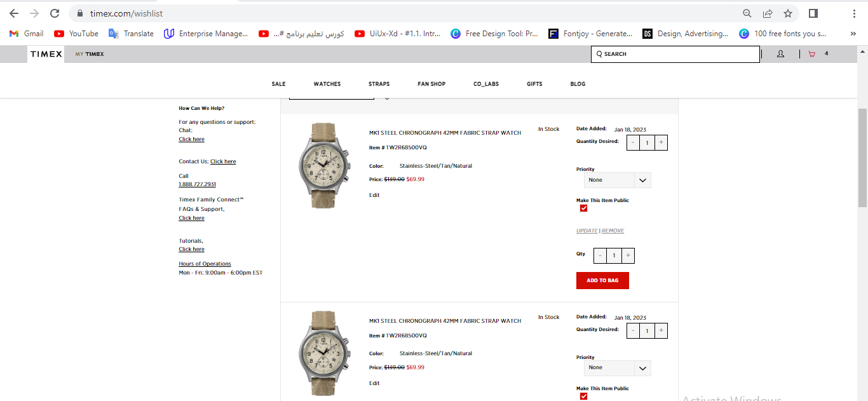Toggle second item's Make This Item Public checkbox
Viewport: 868px width, 401px height.
[x=583, y=396]
